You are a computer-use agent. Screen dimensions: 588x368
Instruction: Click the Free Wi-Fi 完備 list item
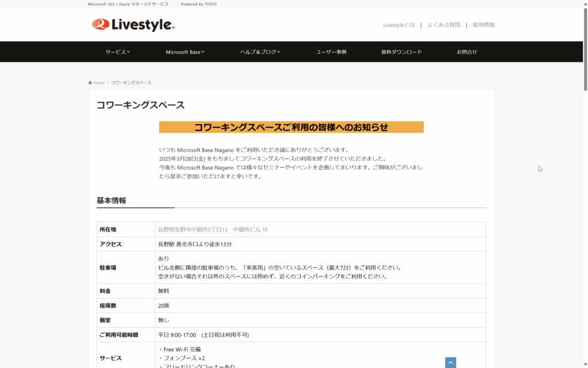(180, 350)
